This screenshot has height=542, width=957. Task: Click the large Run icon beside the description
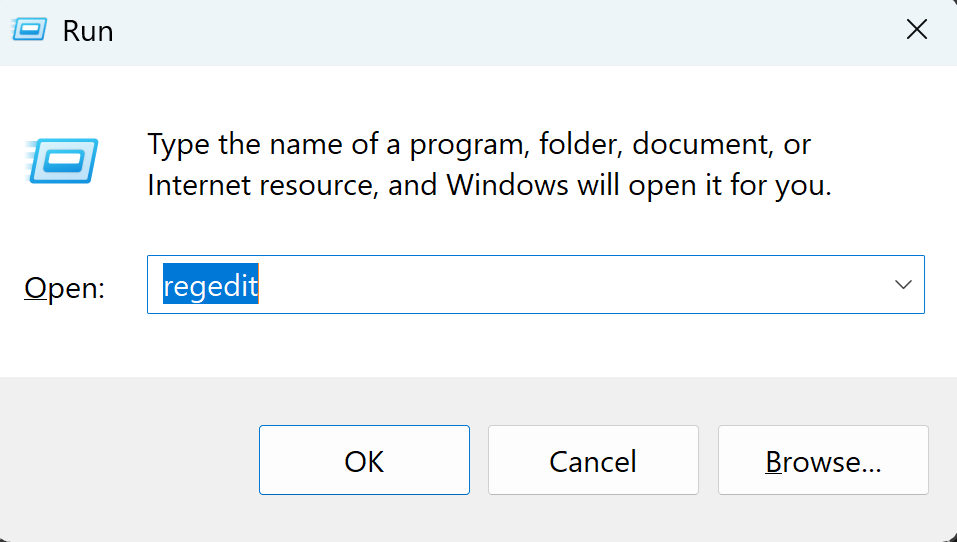pos(61,162)
